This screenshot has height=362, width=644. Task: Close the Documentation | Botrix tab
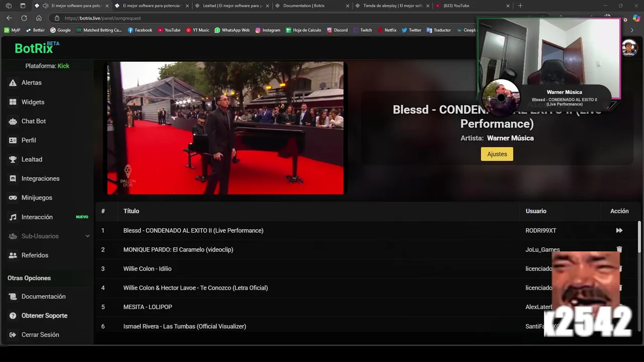coord(348,6)
